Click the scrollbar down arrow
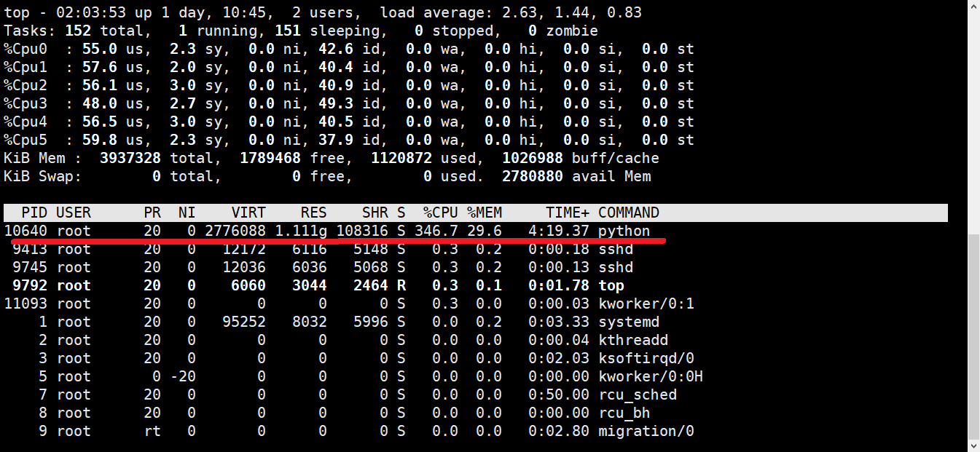Image resolution: width=980 pixels, height=452 pixels. tap(974, 445)
